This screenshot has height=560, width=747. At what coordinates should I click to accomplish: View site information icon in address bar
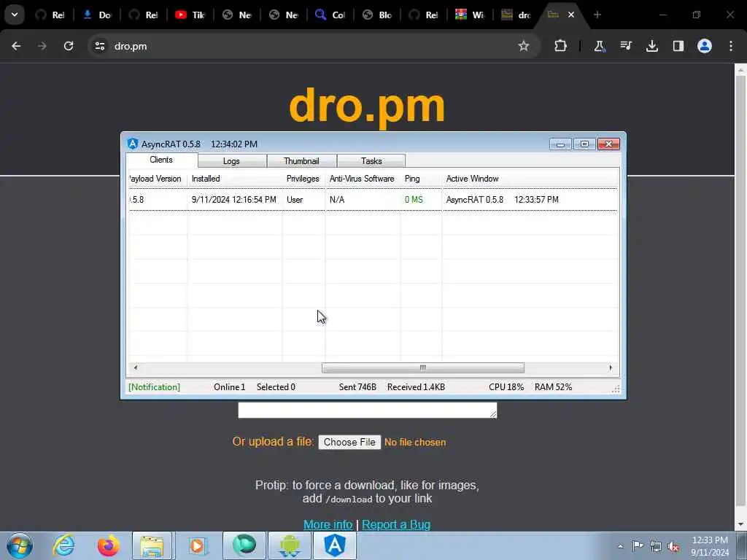click(100, 46)
